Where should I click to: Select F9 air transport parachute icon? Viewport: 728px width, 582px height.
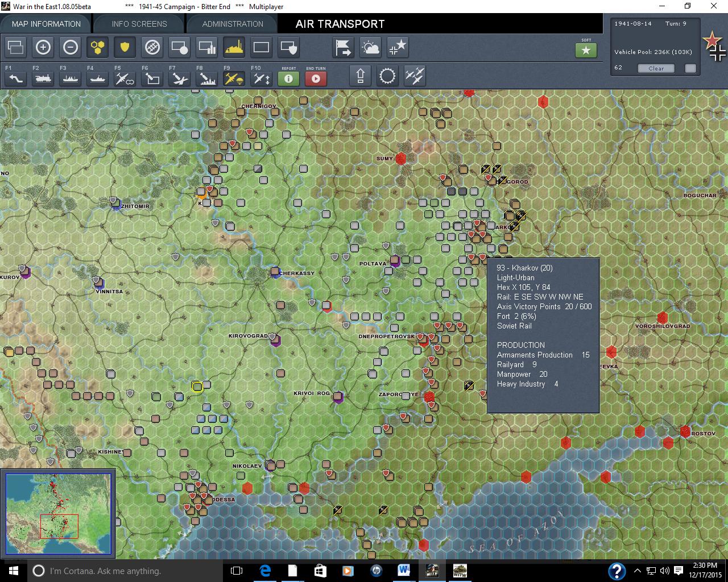point(234,78)
